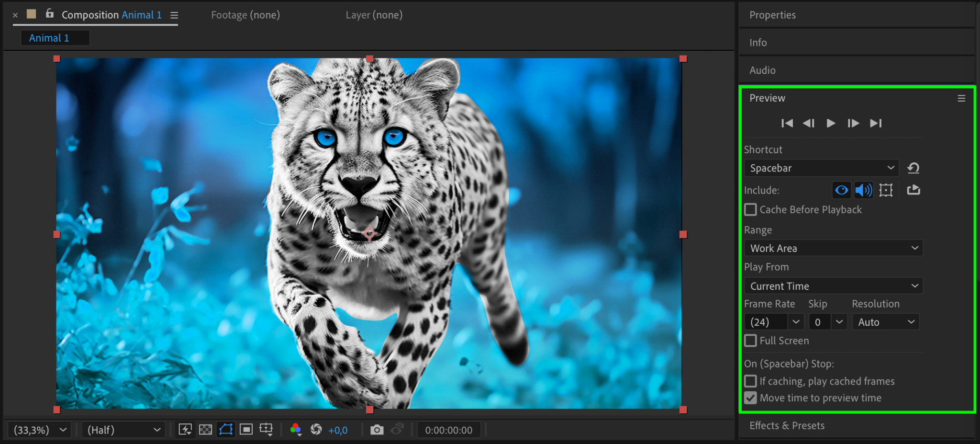The image size is (980, 444).
Task: Toggle the transparency grid icon
Action: (x=205, y=430)
